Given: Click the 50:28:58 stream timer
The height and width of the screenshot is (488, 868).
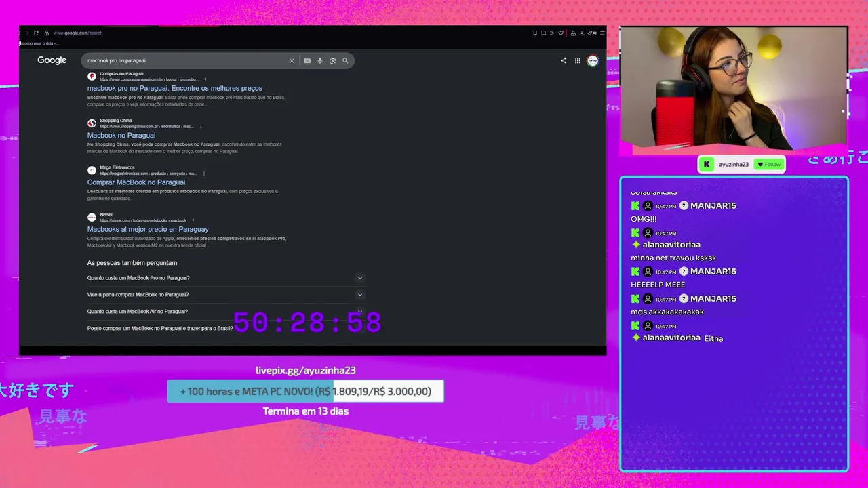Looking at the screenshot, I should [x=307, y=323].
